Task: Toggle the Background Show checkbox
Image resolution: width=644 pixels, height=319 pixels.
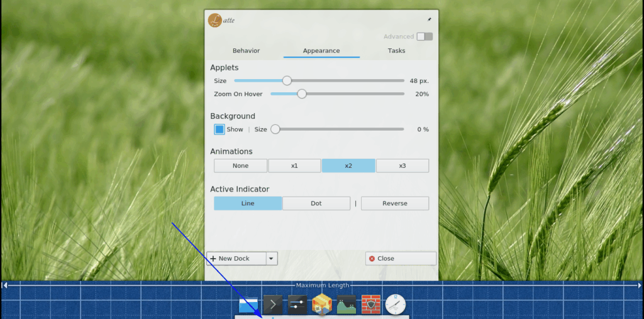Action: coord(219,129)
